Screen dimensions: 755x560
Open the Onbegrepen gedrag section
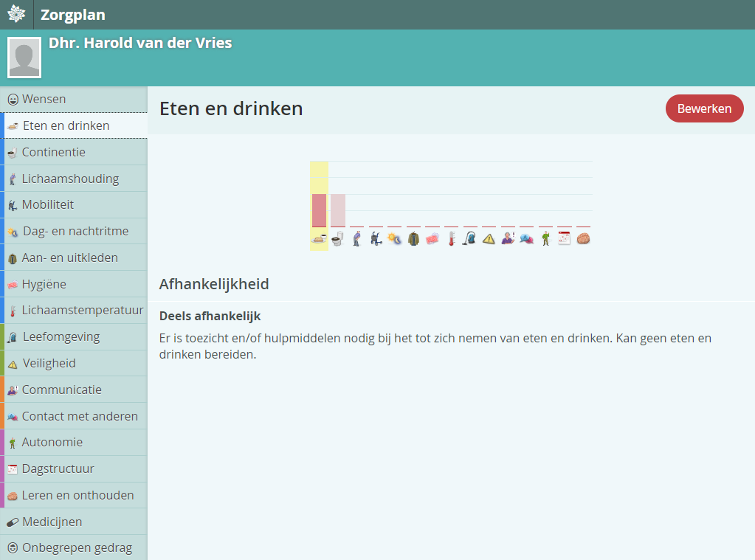coord(77,547)
